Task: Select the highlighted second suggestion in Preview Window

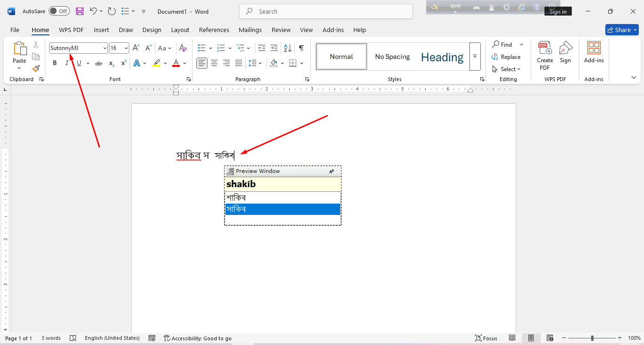Action: (283, 209)
